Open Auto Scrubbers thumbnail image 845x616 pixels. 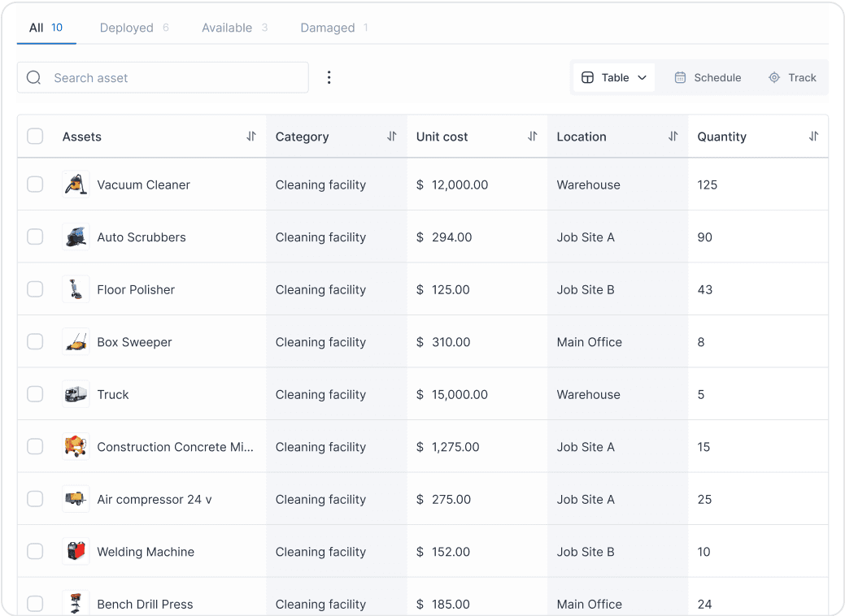pos(76,236)
